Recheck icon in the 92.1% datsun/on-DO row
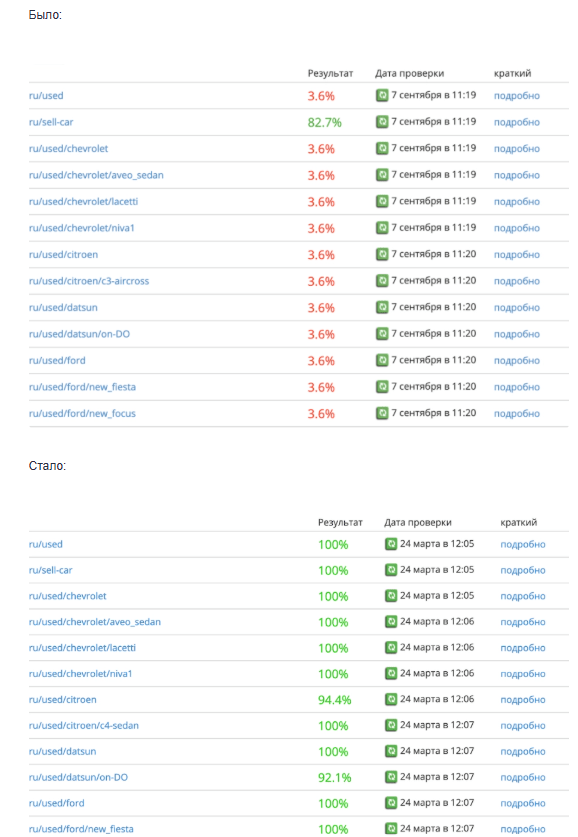This screenshot has width=578, height=837. coord(391,777)
